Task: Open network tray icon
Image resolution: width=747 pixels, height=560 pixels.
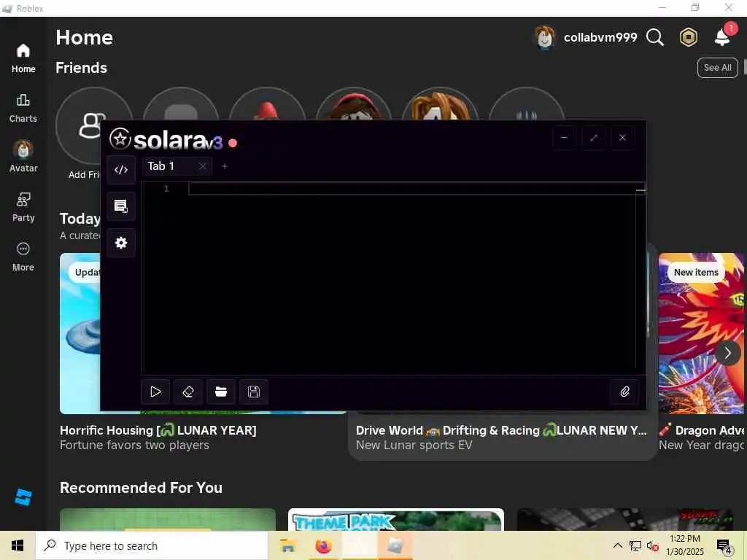Action: pos(635,545)
